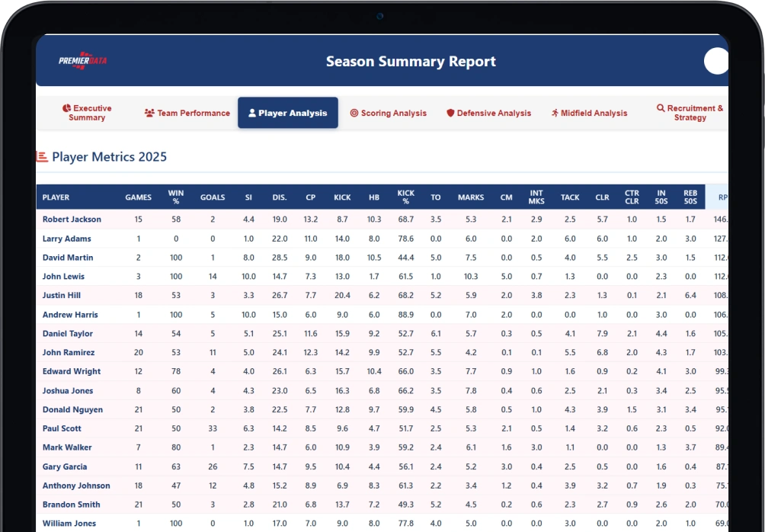The image size is (765, 532).
Task: Click the Executive Summary pie chart icon
Action: (66, 108)
